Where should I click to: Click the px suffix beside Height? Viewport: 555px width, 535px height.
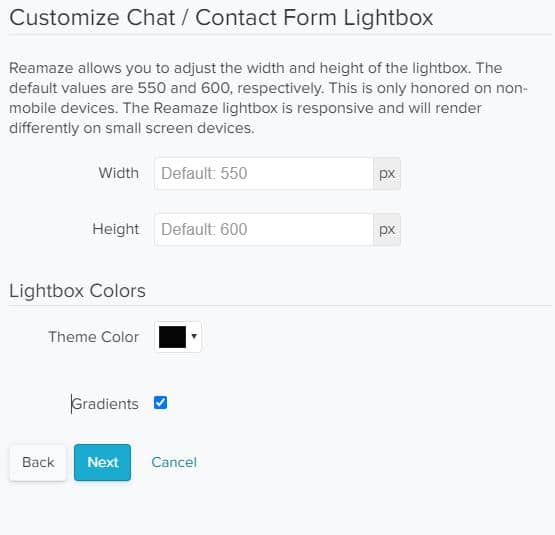coord(387,229)
